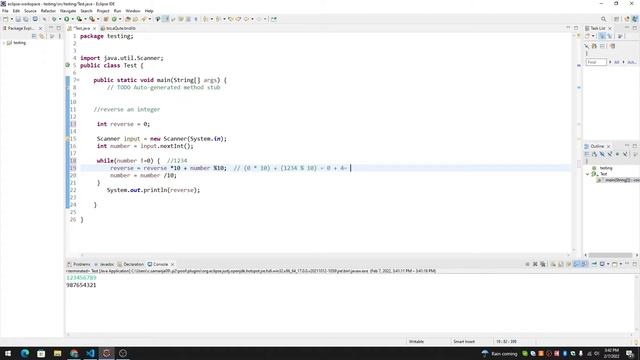Open Microsoft Edge from the taskbar
640x360 pixels.
[x=24, y=353]
